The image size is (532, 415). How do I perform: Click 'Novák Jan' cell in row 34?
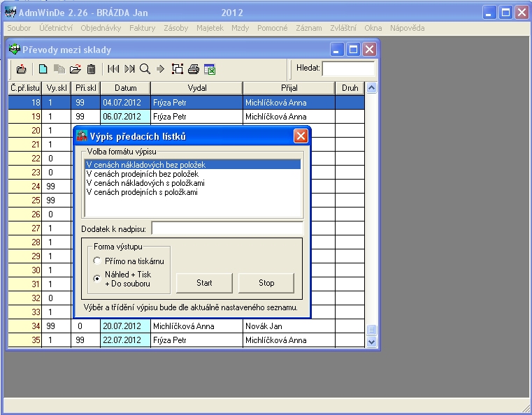[289, 326]
